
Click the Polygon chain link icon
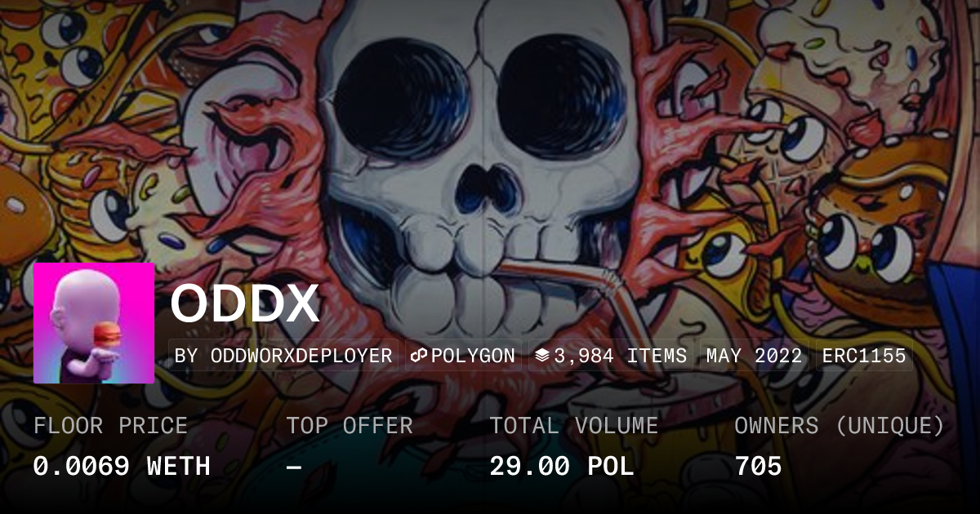(419, 356)
